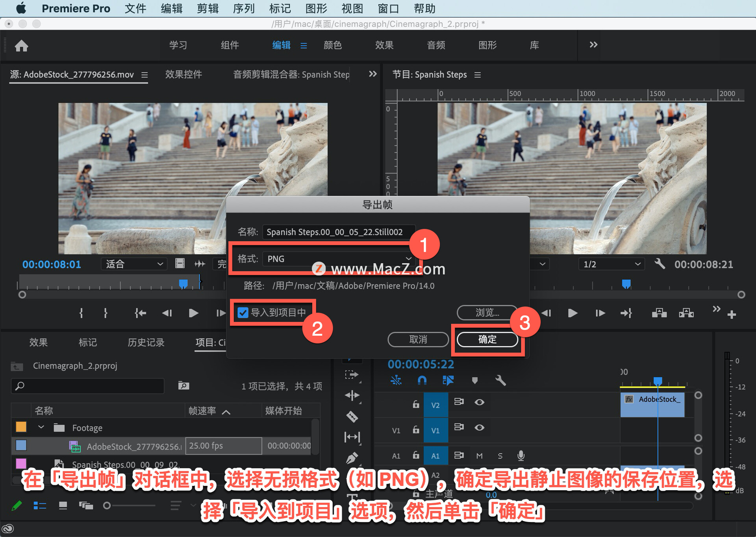Screen dimensions: 756x537
Task: Go to In point in Source monitor
Action: click(140, 313)
